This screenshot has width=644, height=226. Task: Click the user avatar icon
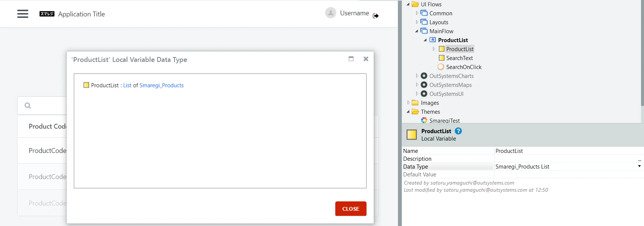(331, 13)
